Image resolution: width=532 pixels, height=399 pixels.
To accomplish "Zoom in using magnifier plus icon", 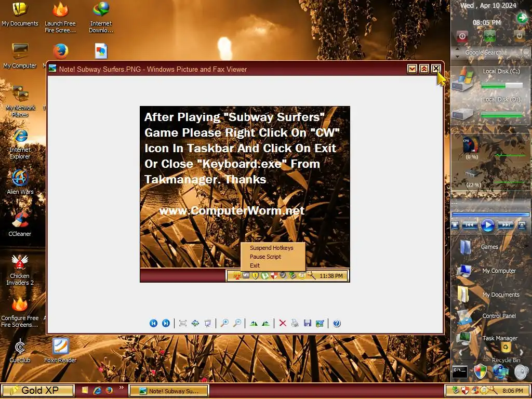I will [x=224, y=323].
